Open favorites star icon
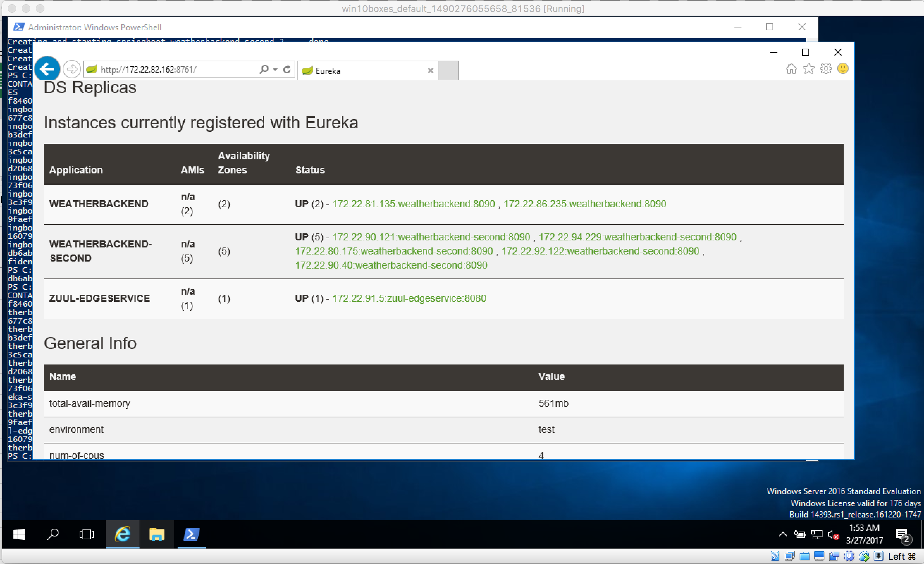Screen dimensions: 924x564 [x=808, y=69]
